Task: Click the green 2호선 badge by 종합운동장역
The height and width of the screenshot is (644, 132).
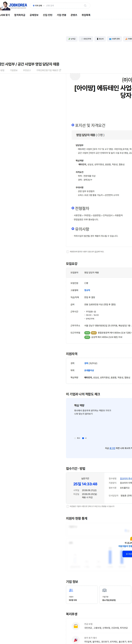Action: coord(87,333)
